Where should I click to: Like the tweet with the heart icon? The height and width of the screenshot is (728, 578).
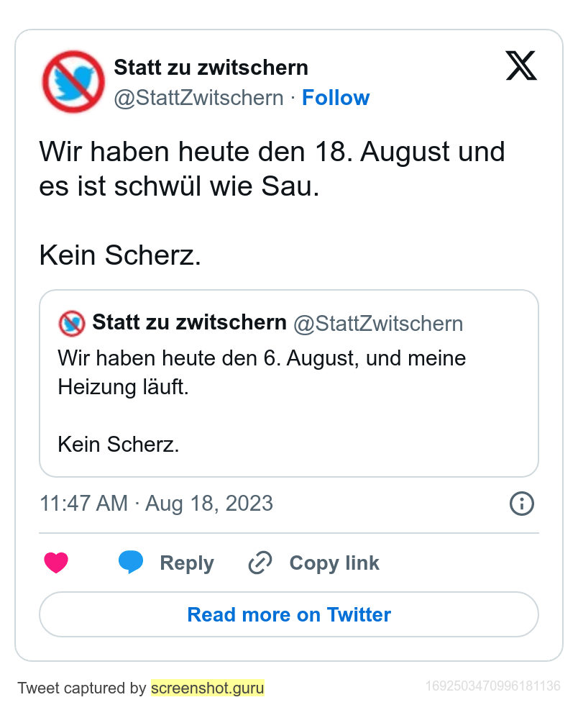tap(56, 563)
